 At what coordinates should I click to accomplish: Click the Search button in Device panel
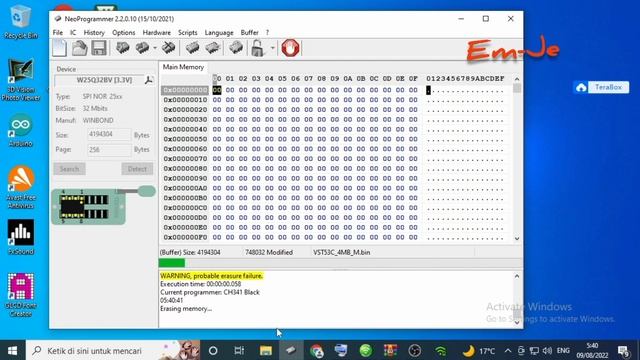coord(69,169)
